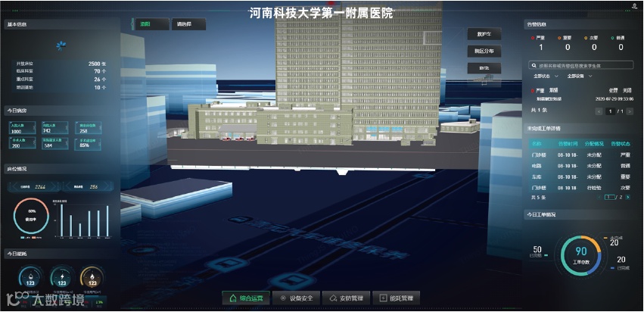Click the 告警状态 column header
The height and width of the screenshot is (312, 644).
pyautogui.click(x=621, y=144)
